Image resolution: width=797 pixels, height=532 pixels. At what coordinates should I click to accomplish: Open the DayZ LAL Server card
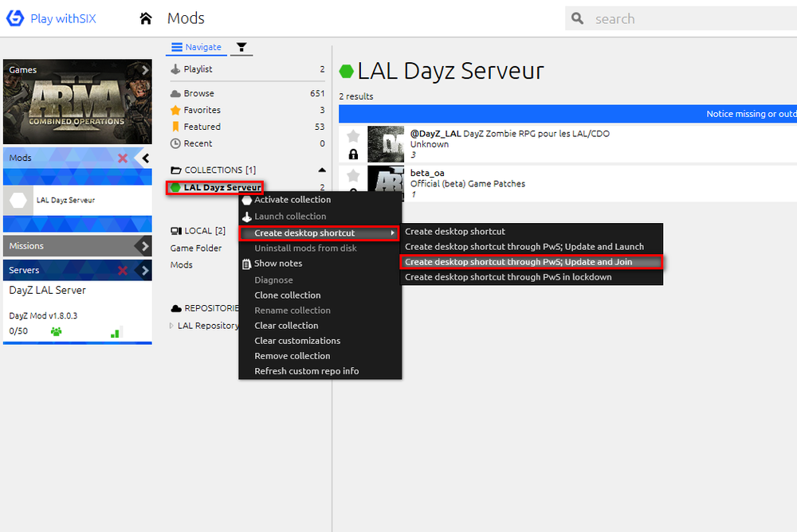[x=77, y=311]
